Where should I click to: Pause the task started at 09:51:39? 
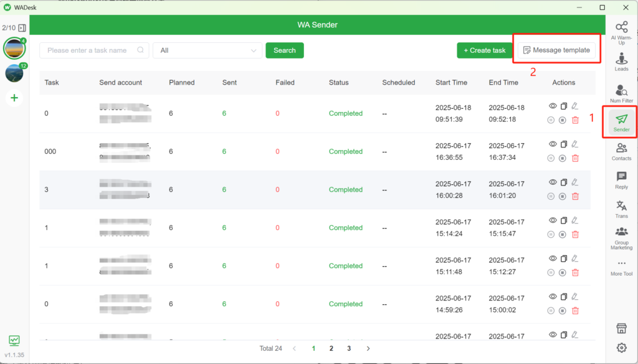tap(551, 120)
